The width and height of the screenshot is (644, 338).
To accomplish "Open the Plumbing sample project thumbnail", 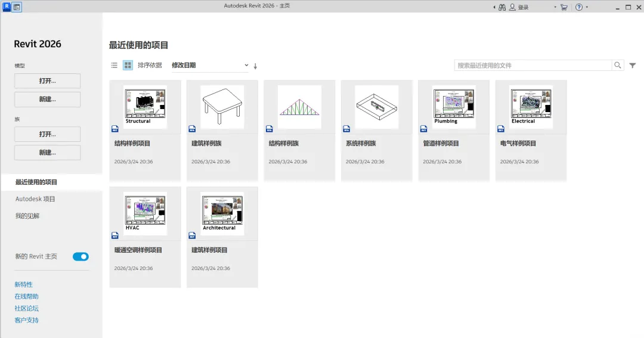I will (x=454, y=107).
